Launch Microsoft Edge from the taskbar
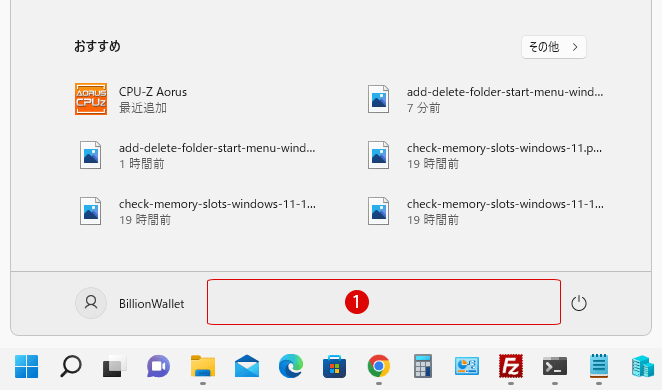 click(x=291, y=366)
